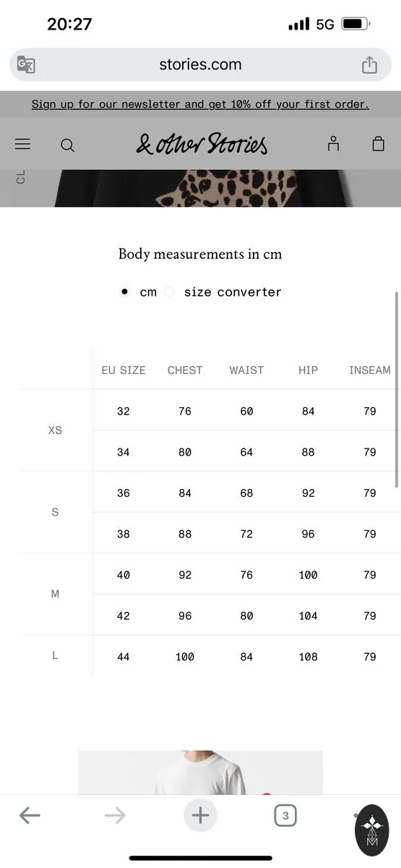Tap the share icon in address bar

pyautogui.click(x=369, y=64)
